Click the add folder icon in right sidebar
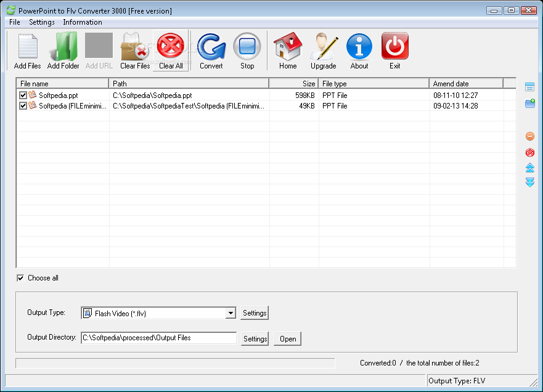This screenshot has height=392, width=543. click(x=530, y=103)
